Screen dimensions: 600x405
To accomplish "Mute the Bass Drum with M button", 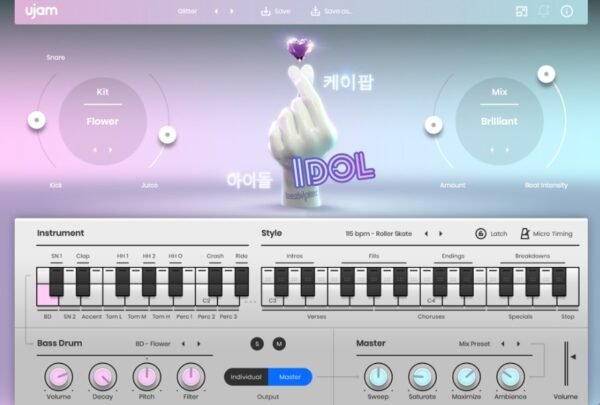I will (x=279, y=344).
